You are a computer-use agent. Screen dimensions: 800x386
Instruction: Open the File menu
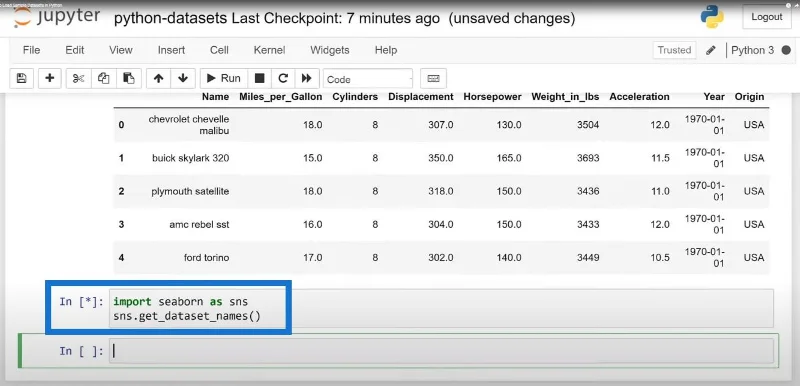pos(32,50)
